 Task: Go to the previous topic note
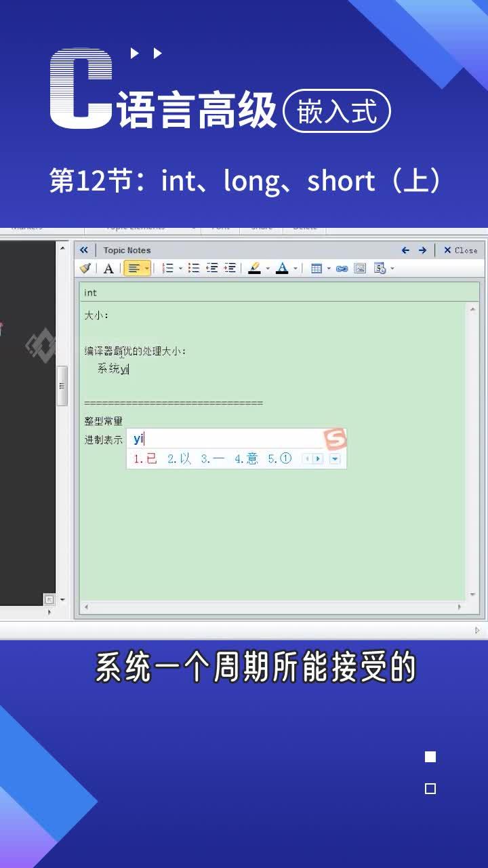tap(405, 250)
